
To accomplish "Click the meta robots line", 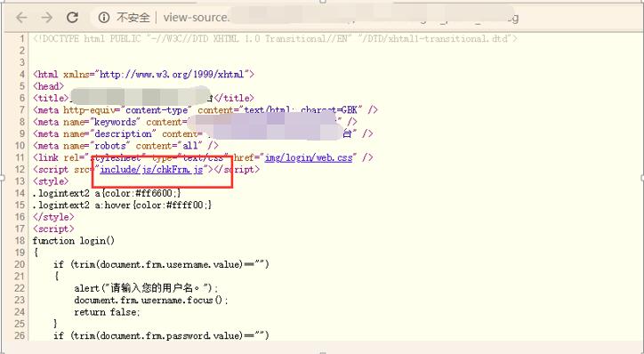I will click(x=125, y=146).
